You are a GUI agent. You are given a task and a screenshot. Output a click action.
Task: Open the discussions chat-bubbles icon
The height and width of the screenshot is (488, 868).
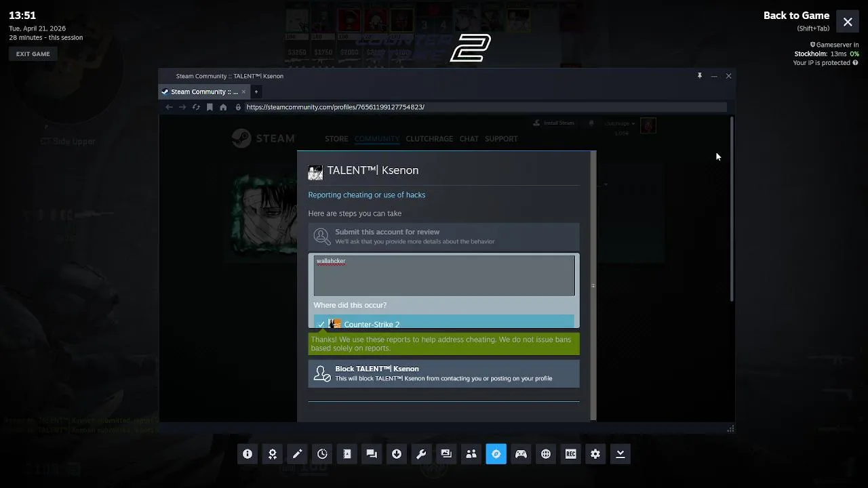[x=372, y=454]
